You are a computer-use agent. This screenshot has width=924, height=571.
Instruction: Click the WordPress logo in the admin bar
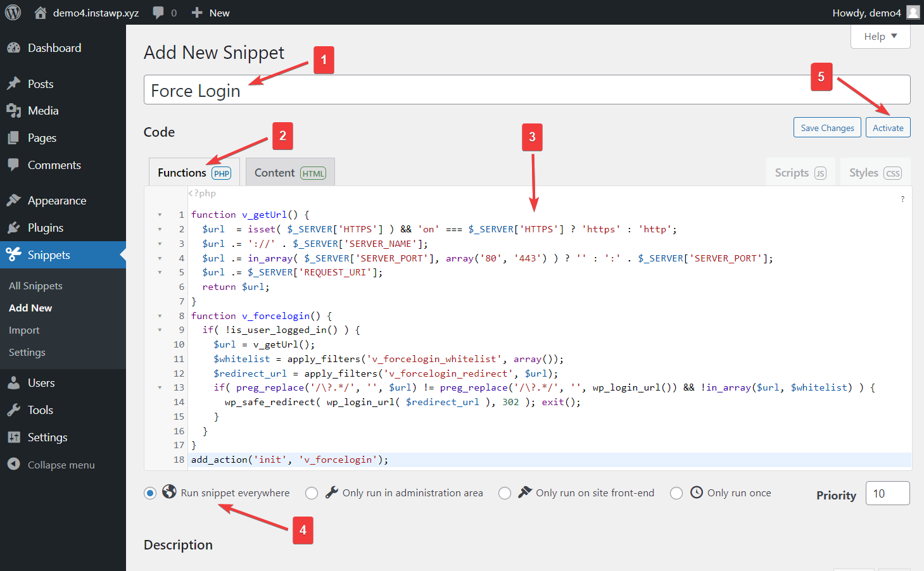click(x=13, y=11)
